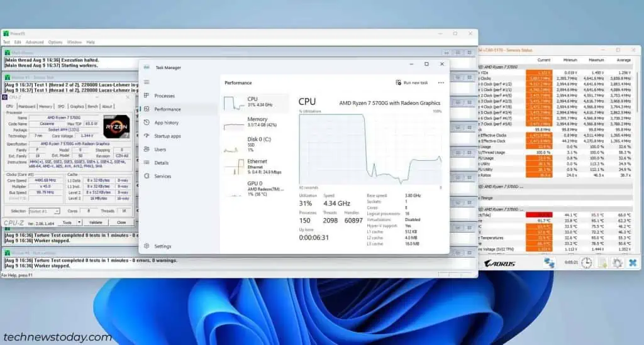Open Prime95 Advanced menu
Screen dimensions: 644x345
pyautogui.click(x=35, y=42)
